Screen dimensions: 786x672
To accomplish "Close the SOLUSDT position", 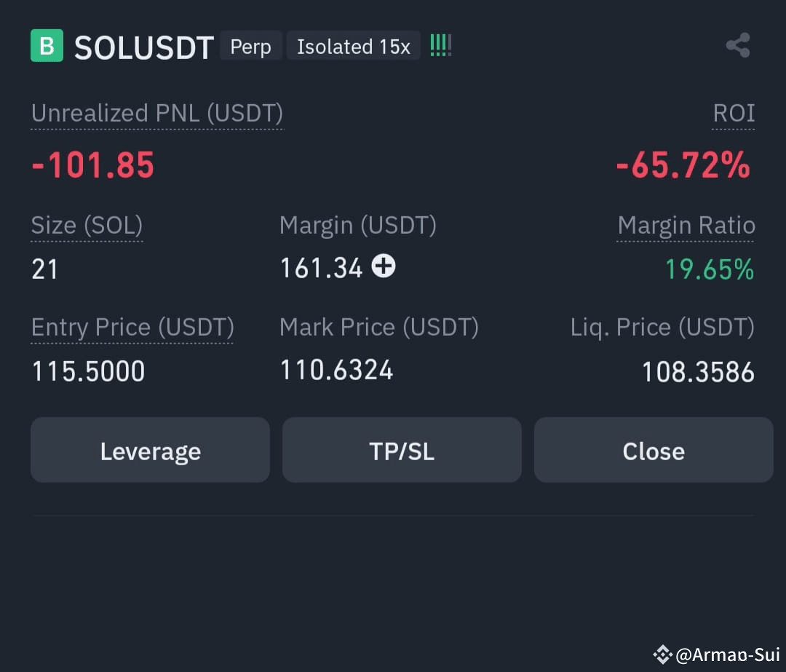I will (x=654, y=450).
